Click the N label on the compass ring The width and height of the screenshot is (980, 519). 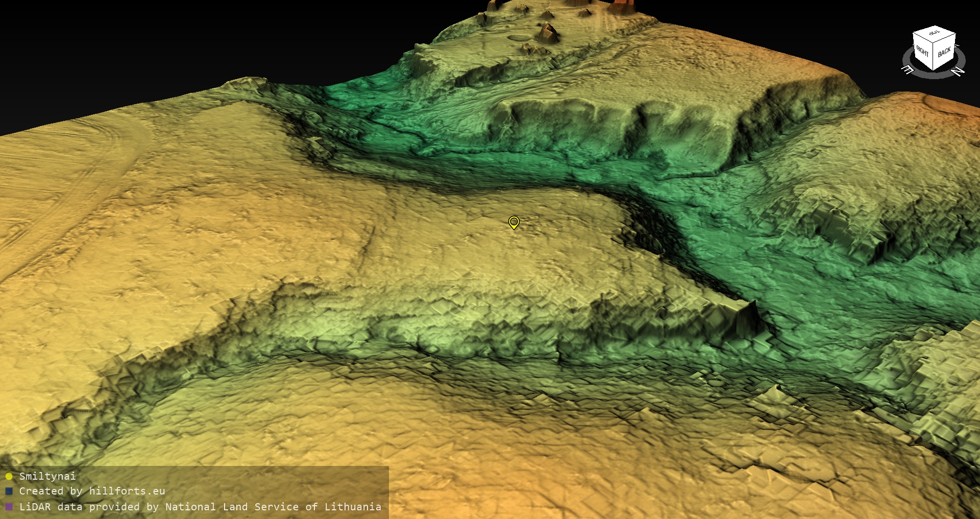958,71
